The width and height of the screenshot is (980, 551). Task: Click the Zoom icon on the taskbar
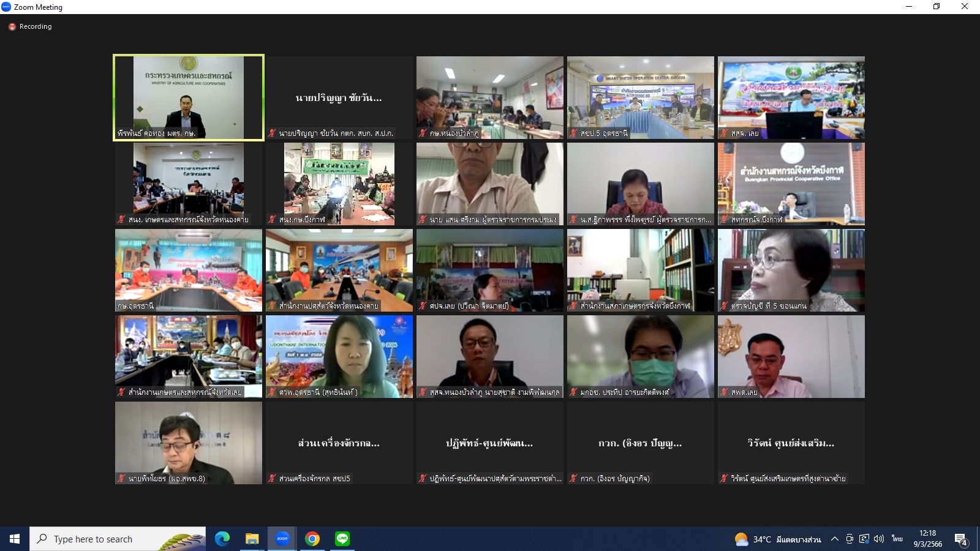tap(282, 539)
